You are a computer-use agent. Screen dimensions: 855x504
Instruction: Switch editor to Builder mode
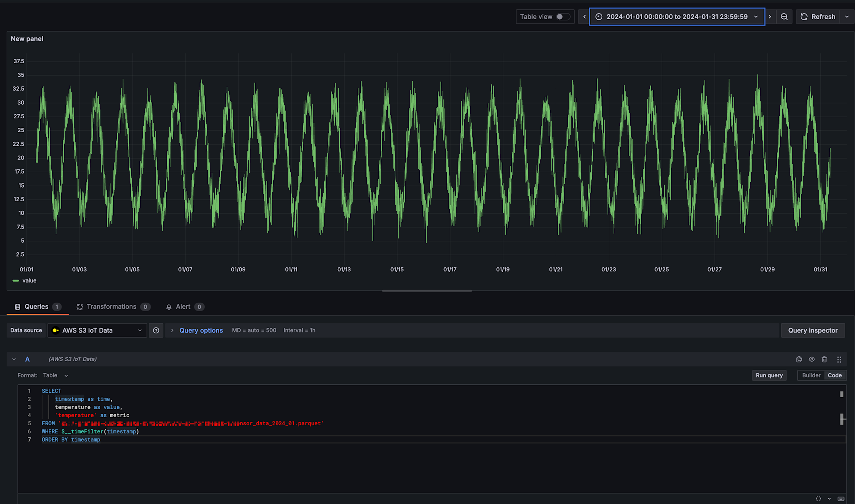point(811,375)
